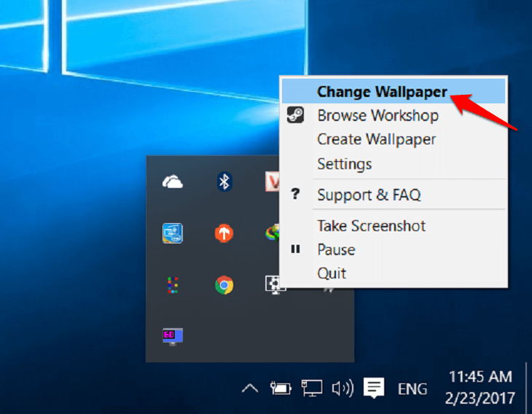The height and width of the screenshot is (414, 532).
Task: Click the question mark icon in menu
Action: pos(295,194)
